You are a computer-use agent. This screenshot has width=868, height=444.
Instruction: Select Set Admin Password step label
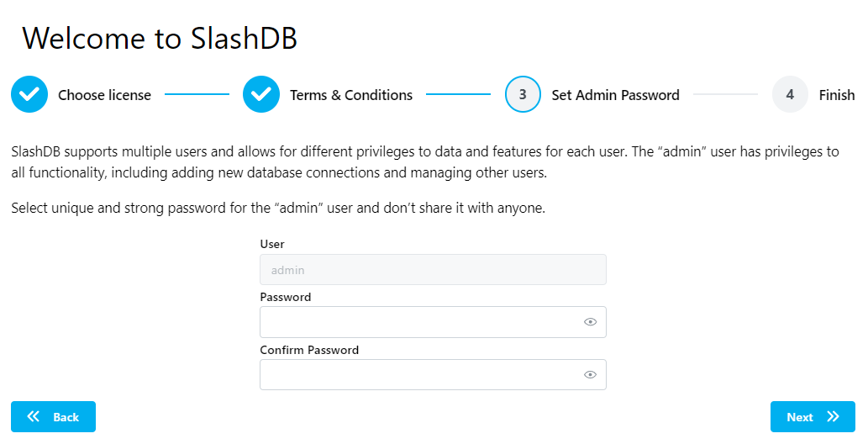(615, 95)
